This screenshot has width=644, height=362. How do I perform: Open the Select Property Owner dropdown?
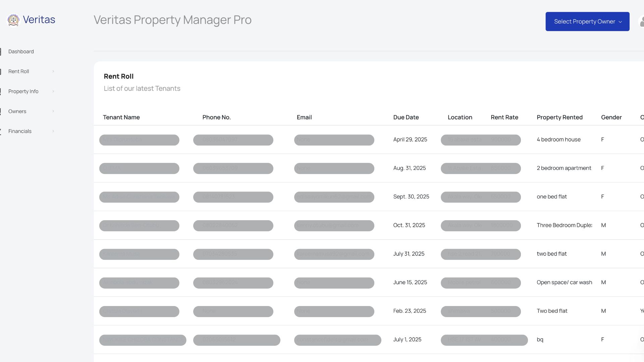587,22
